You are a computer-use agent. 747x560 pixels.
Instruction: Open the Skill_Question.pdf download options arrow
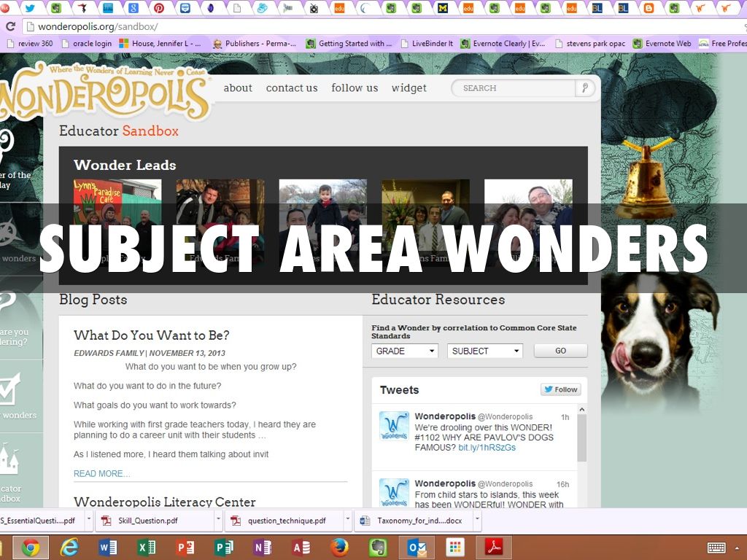click(x=218, y=521)
